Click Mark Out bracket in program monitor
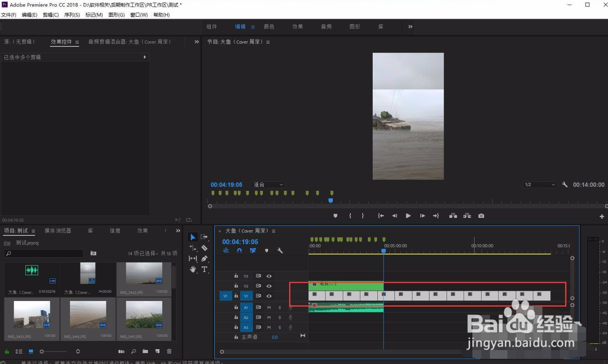Screen dimensions: 608x364 [x=363, y=216]
